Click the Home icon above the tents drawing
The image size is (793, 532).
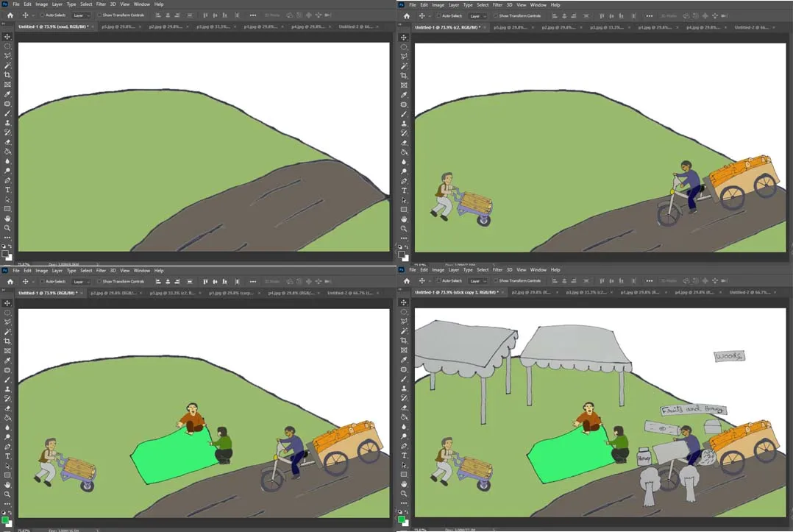pos(407,280)
